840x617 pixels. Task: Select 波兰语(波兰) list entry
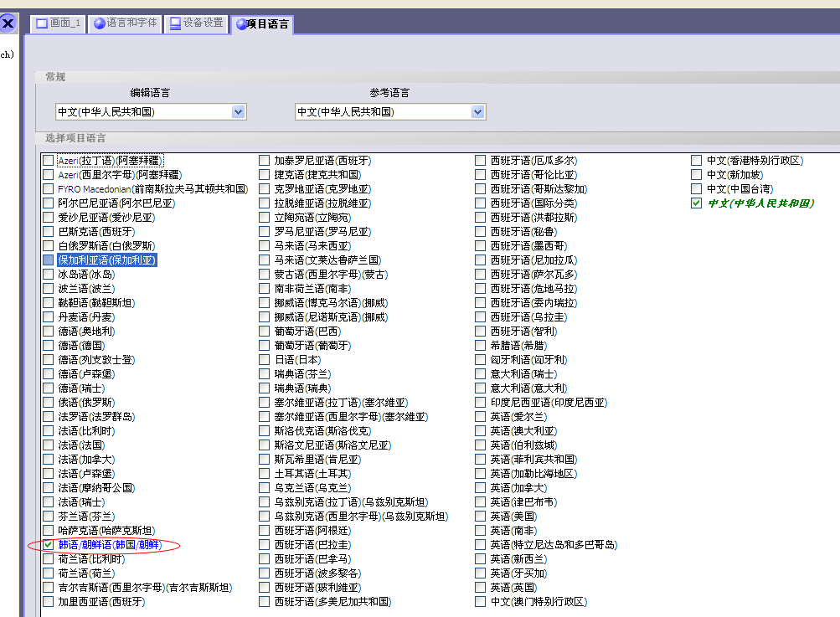[x=86, y=289]
